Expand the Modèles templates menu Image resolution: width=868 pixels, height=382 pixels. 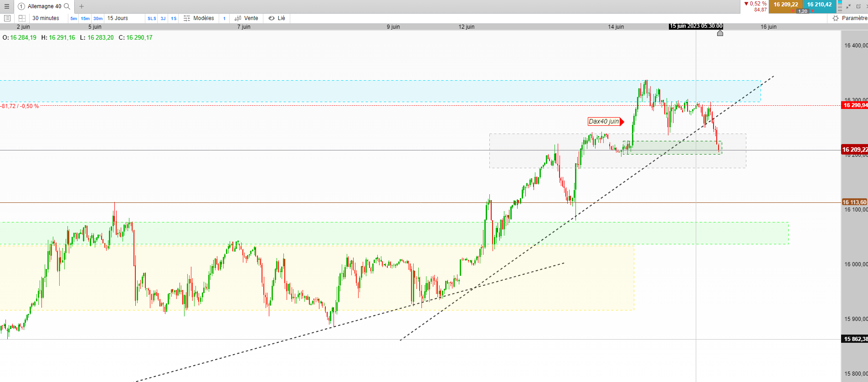coord(199,18)
